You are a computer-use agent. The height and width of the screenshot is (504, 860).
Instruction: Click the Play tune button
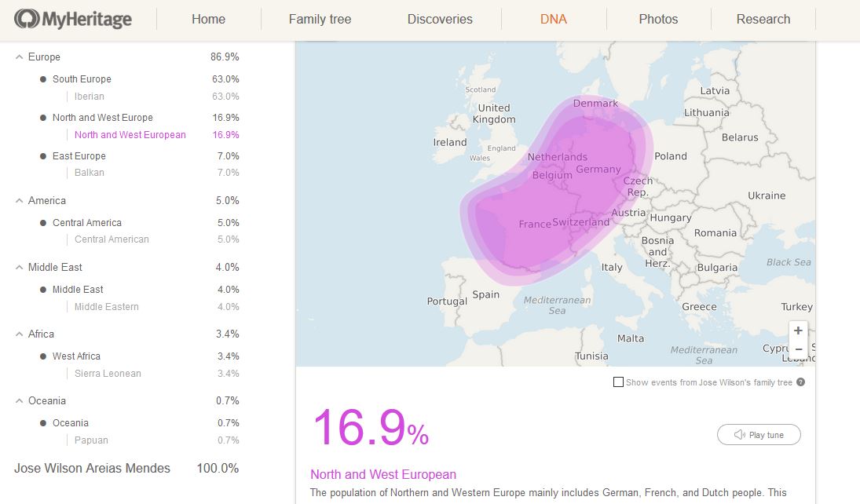click(x=759, y=435)
